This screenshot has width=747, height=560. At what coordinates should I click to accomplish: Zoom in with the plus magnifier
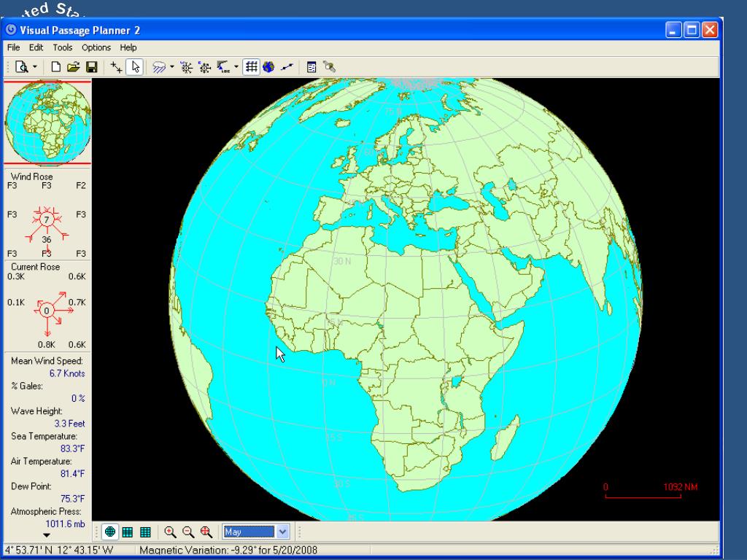click(x=170, y=532)
